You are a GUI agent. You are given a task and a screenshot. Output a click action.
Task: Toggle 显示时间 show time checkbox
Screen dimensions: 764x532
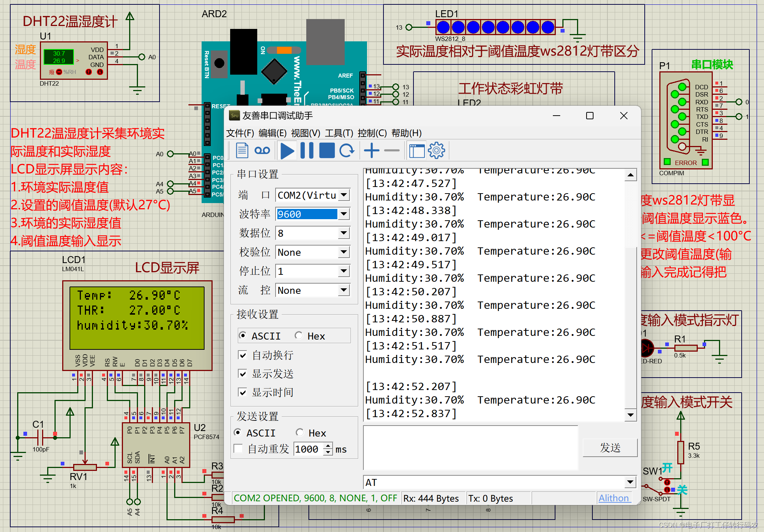[242, 392]
